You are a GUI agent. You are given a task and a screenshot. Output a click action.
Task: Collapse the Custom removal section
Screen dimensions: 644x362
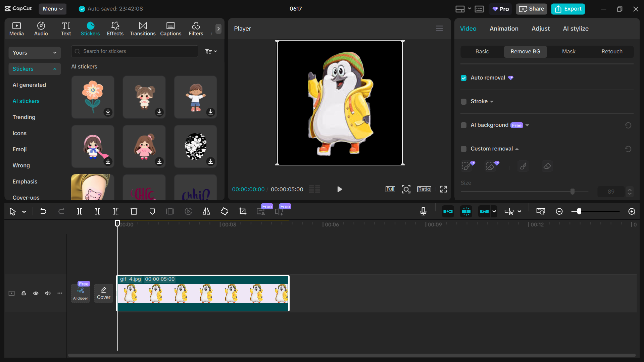517,149
